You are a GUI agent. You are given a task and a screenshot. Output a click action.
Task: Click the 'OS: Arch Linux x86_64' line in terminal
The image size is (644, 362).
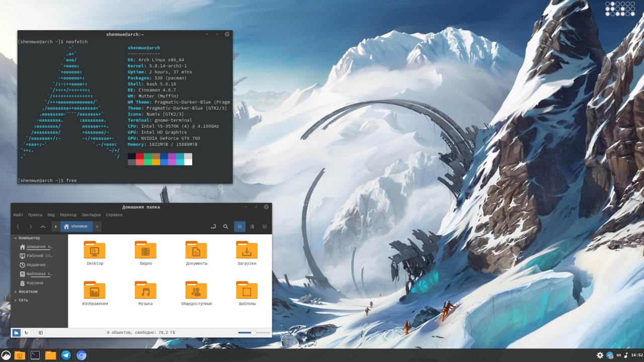pyautogui.click(x=156, y=60)
